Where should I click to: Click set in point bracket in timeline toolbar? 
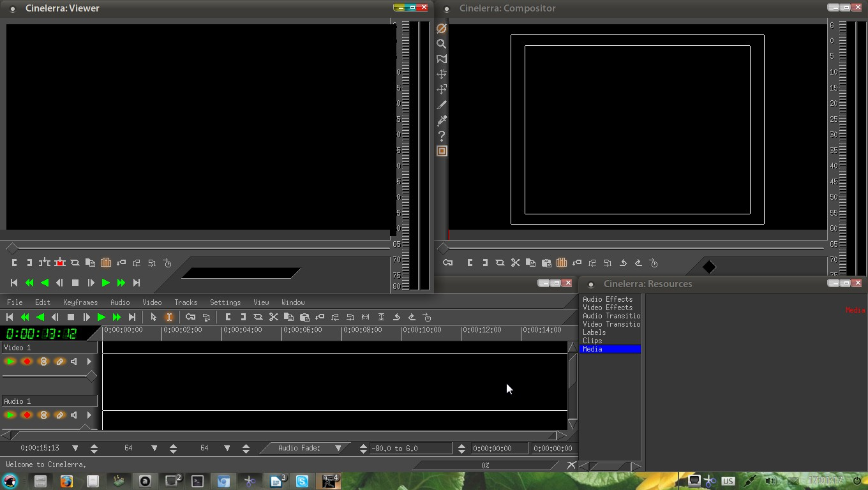click(228, 317)
